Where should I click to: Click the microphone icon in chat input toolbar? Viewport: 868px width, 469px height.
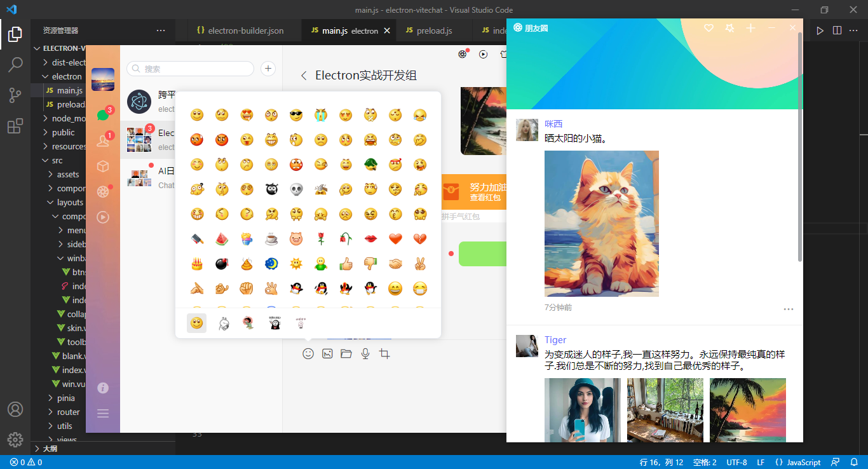365,353
